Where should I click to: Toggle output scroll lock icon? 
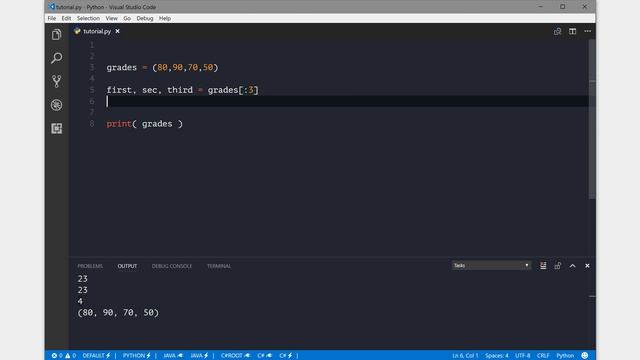[558, 266]
